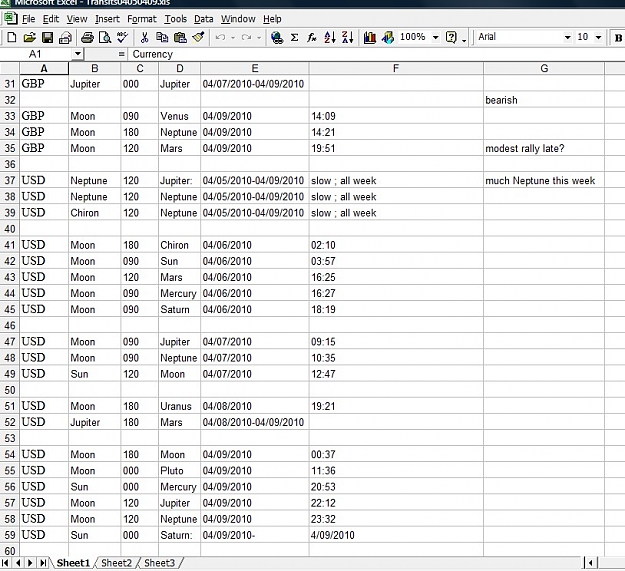Select column F header
This screenshot has height=571, width=625.
click(x=396, y=69)
